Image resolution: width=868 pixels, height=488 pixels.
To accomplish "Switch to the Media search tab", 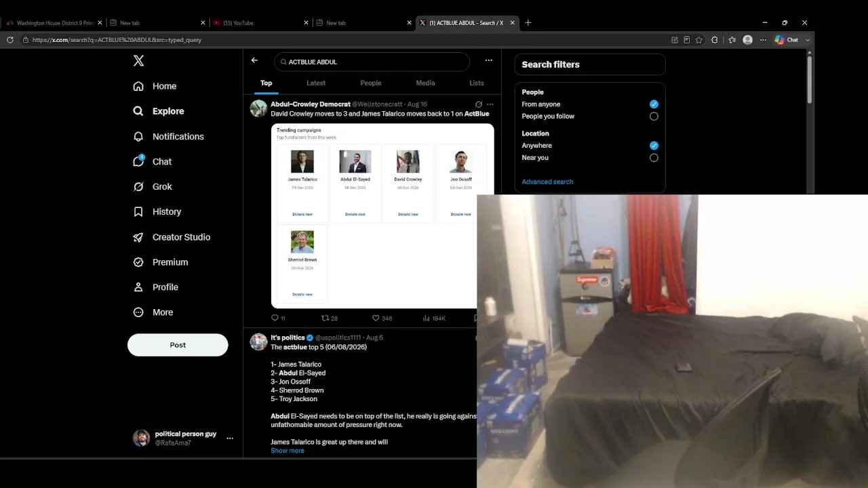I will click(425, 83).
